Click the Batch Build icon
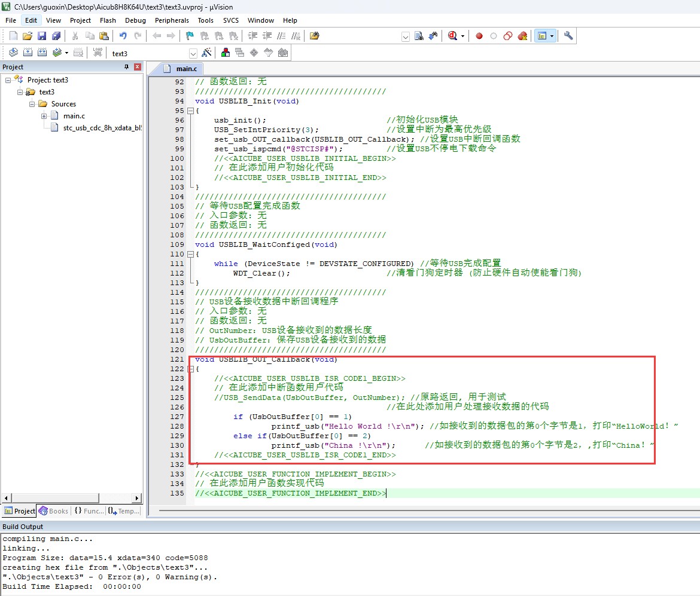The height and width of the screenshot is (596, 700). point(57,53)
